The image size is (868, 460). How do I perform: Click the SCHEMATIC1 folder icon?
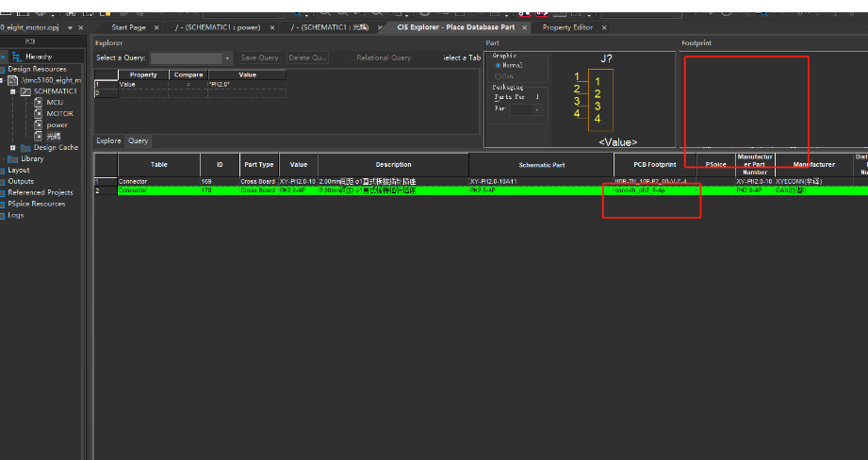(x=25, y=91)
